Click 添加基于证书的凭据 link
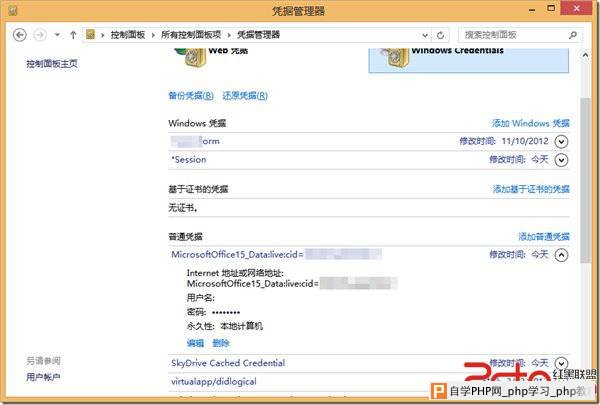 click(531, 189)
